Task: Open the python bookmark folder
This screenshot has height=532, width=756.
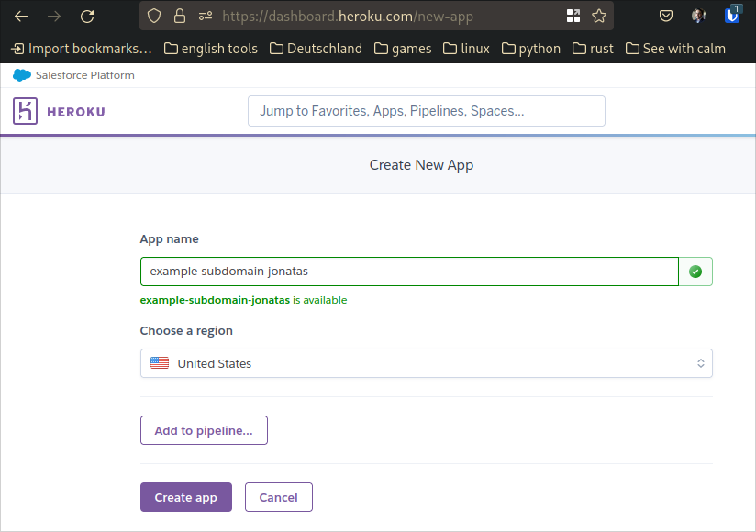Action: (x=531, y=49)
